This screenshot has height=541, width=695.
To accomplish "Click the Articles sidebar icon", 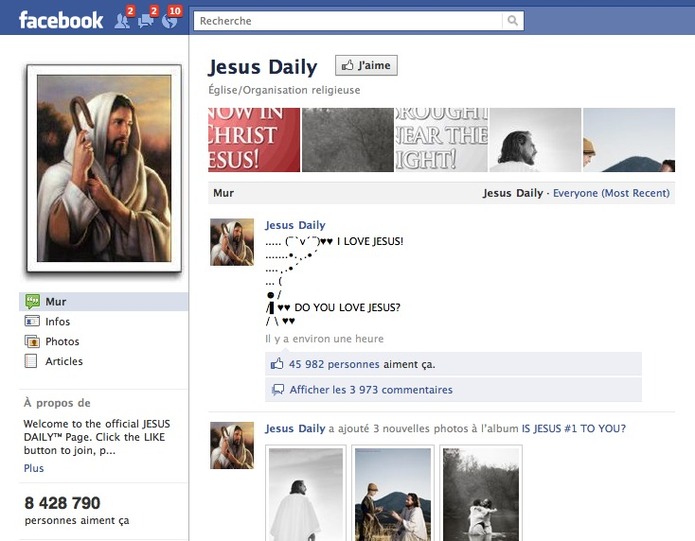I will pos(32,361).
